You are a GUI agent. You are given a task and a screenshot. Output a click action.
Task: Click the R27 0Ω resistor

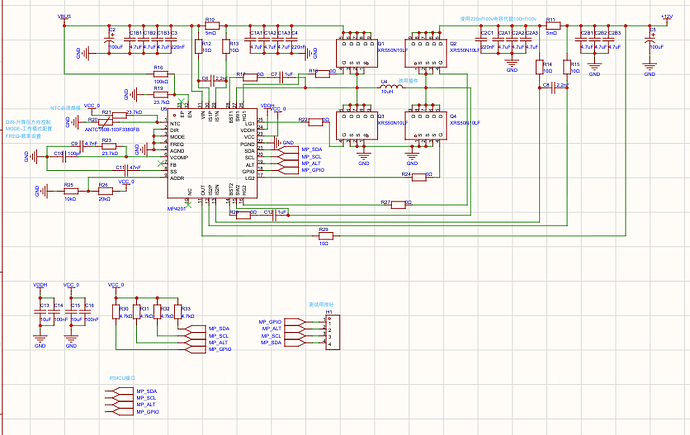(x=398, y=205)
